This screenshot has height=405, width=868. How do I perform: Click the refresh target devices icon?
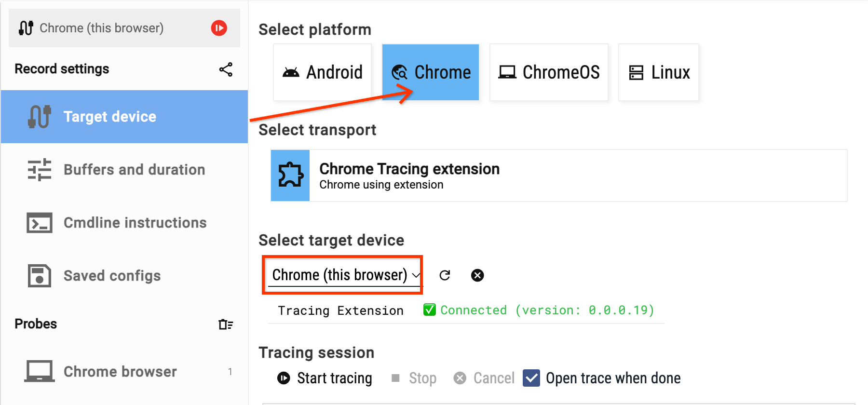click(x=445, y=275)
